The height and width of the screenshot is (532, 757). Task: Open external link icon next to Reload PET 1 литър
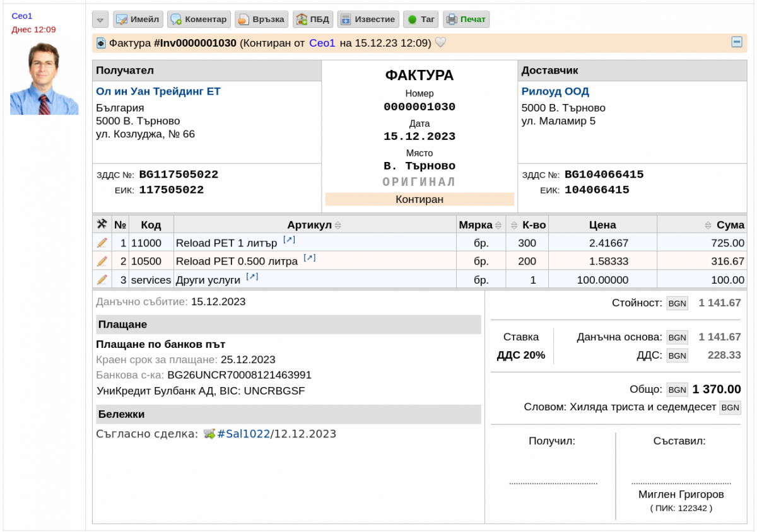pyautogui.click(x=289, y=240)
